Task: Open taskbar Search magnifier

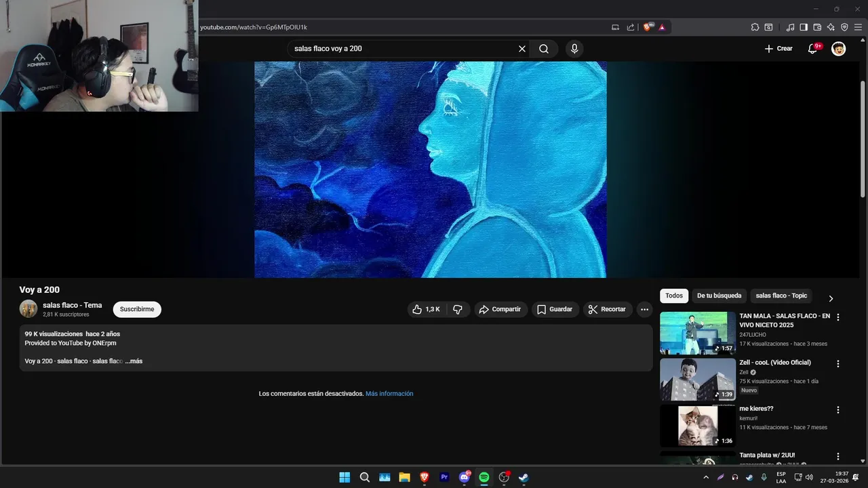Action: tap(364, 477)
